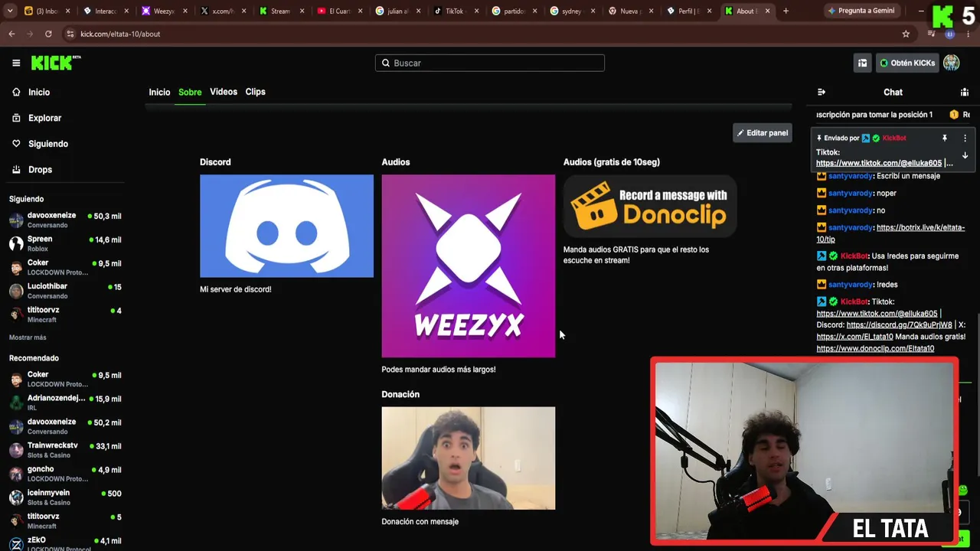This screenshot has height=551, width=980.
Task: Switch to the Weezyx browser tab
Action: pyautogui.click(x=164, y=11)
